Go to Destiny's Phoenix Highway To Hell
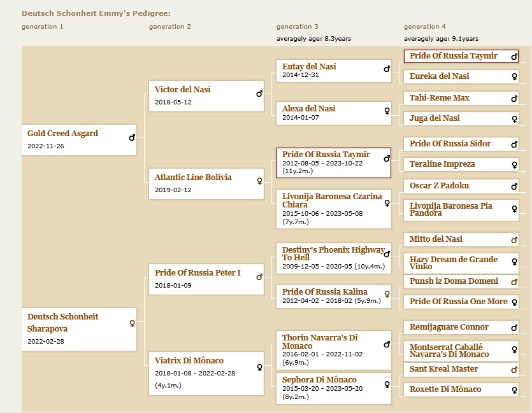 [x=333, y=253]
